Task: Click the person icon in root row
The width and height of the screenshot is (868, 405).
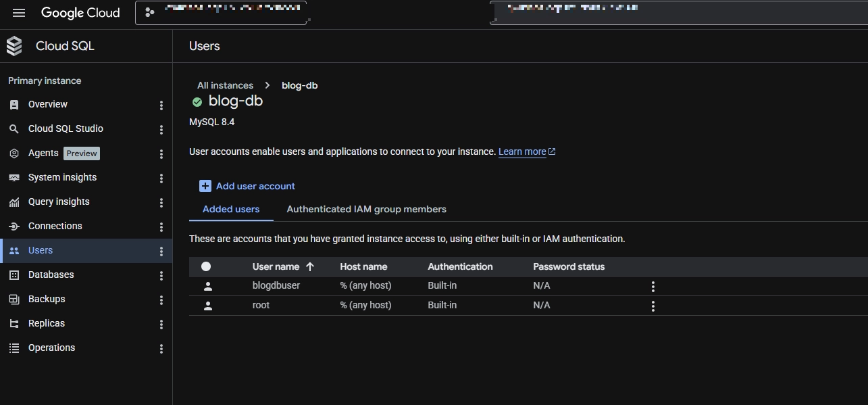Action: (208, 306)
